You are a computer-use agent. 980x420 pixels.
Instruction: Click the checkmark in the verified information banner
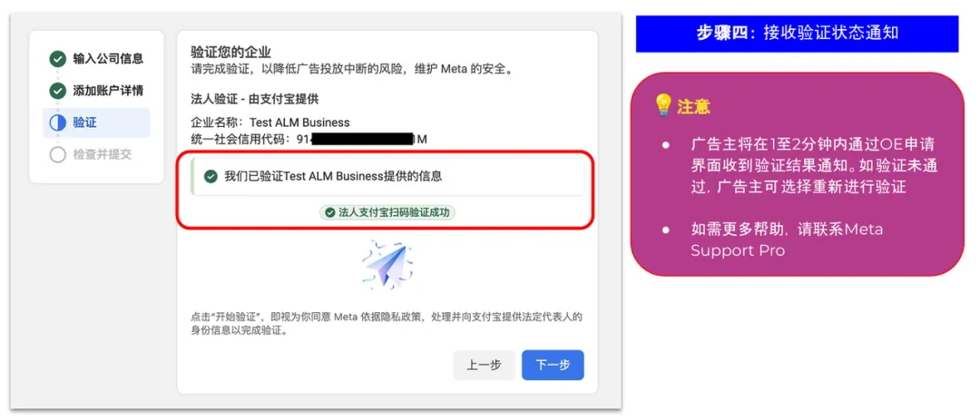tap(211, 177)
